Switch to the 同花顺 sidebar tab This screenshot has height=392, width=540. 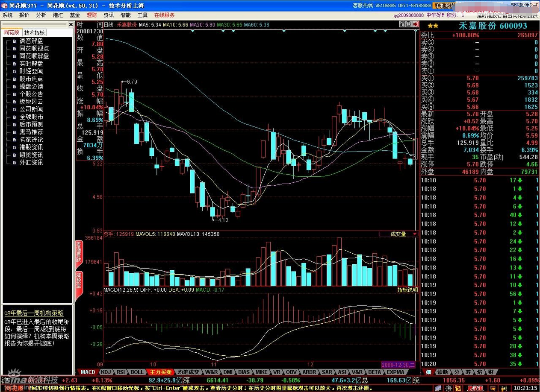[12, 32]
